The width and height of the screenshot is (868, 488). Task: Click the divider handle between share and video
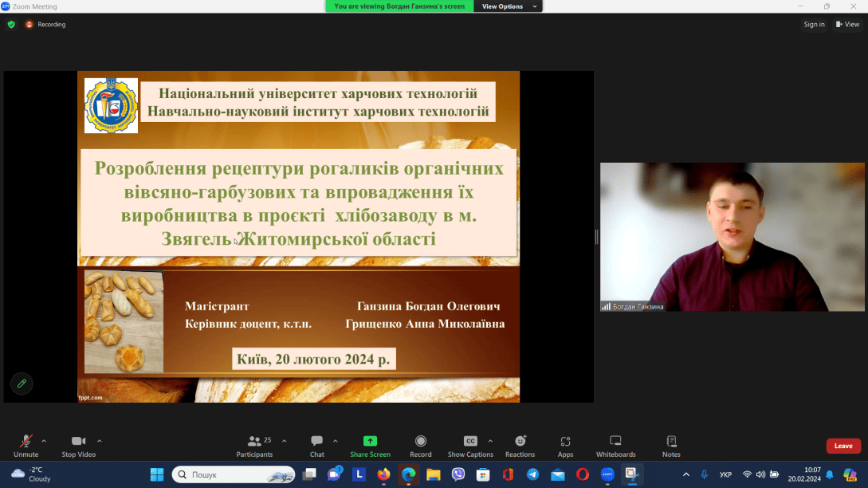(597, 237)
